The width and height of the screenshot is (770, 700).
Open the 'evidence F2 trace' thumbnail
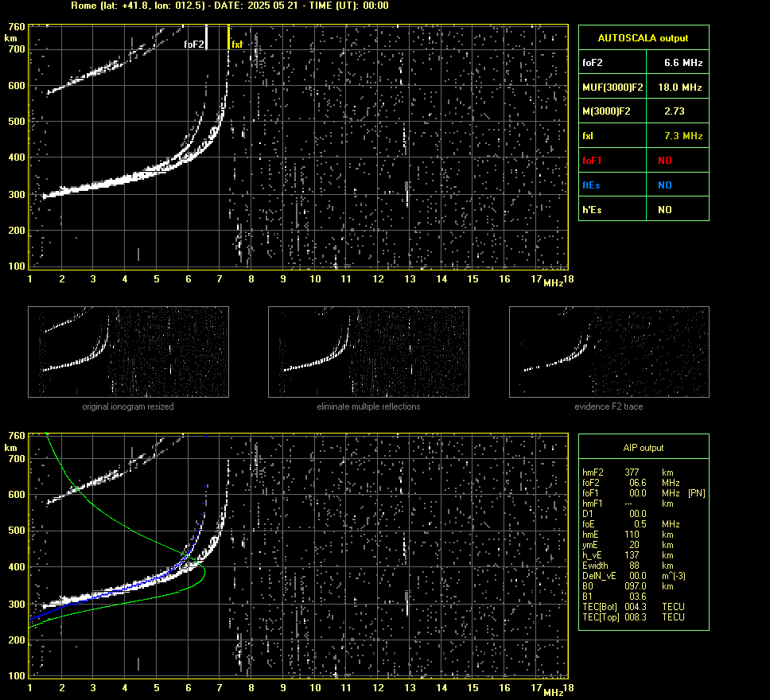609,352
